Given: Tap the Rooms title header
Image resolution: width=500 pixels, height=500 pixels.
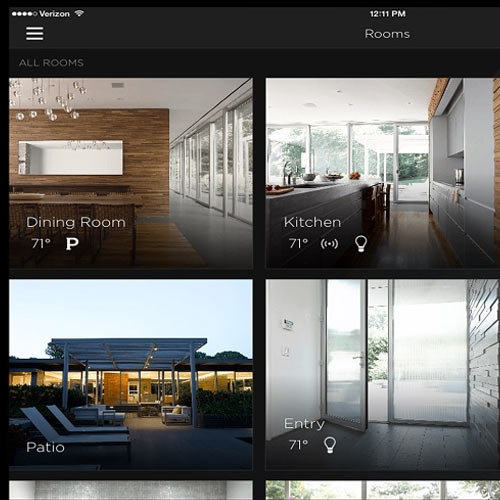Looking at the screenshot, I should [387, 34].
